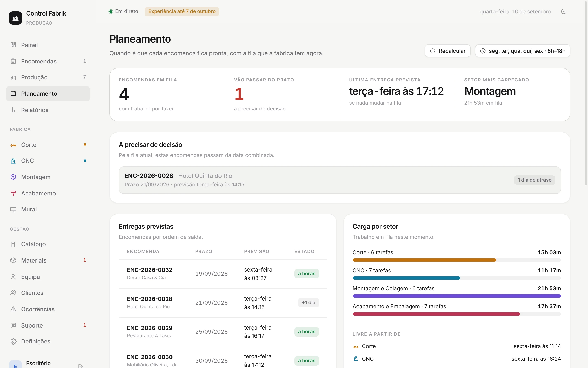Click the 25/09/2026 deadline cell
This screenshot has width=588, height=368.
(x=211, y=331)
